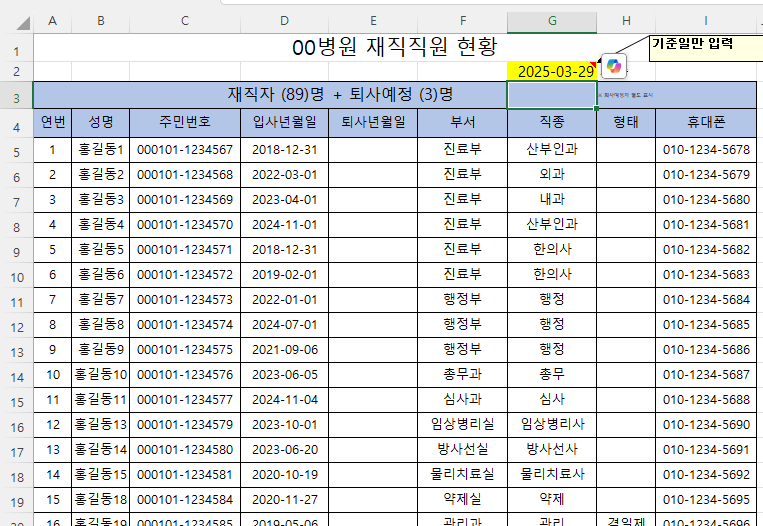Click the '방사선실' department cell

(462, 450)
